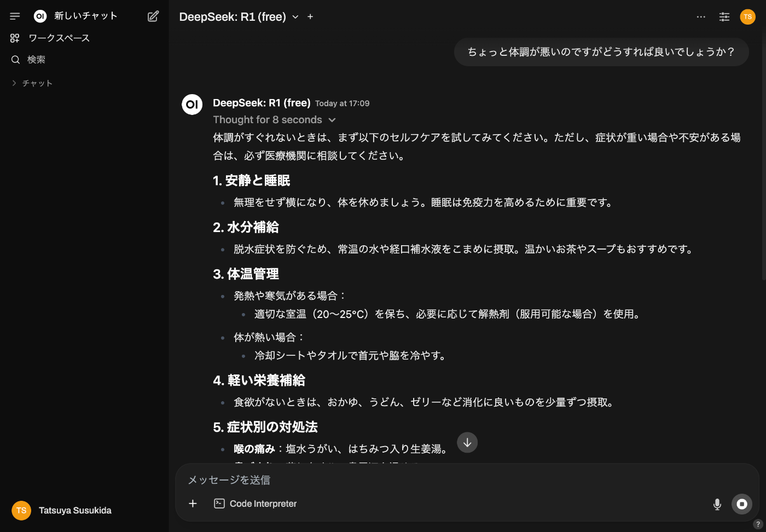Click the Open WebUI logo in the sidebar
This screenshot has width=766, height=532.
pyautogui.click(x=40, y=16)
